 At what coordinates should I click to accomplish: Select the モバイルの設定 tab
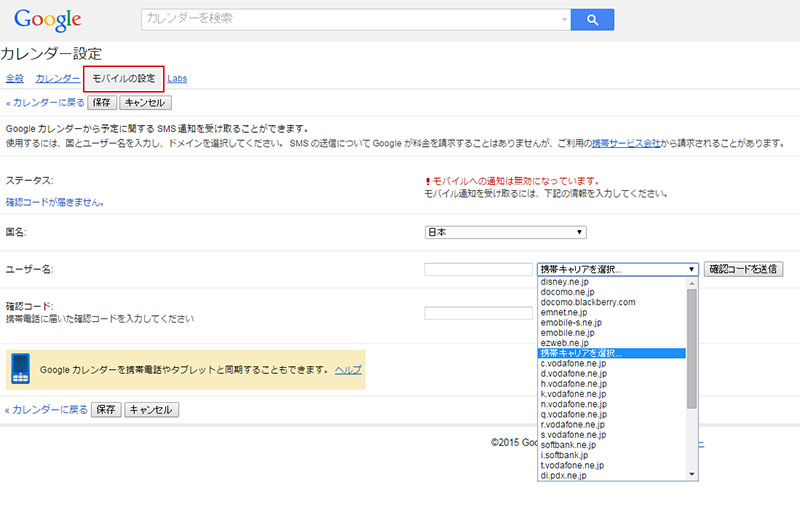pos(123,79)
